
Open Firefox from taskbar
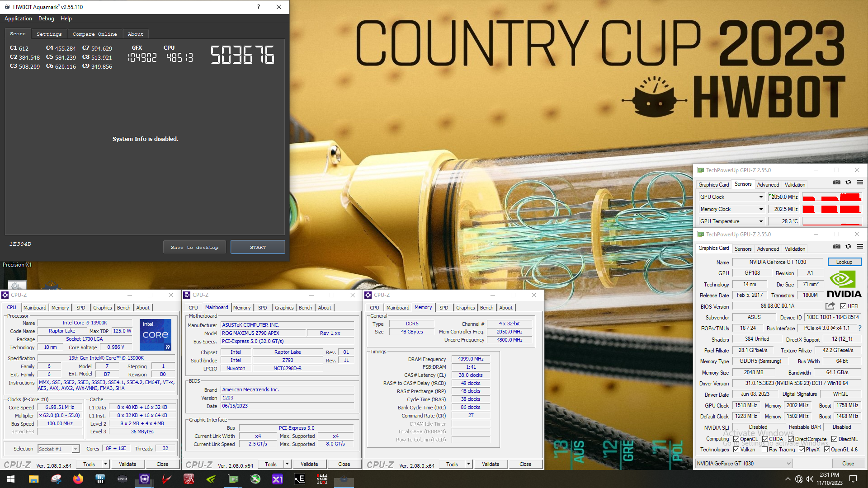[78, 479]
